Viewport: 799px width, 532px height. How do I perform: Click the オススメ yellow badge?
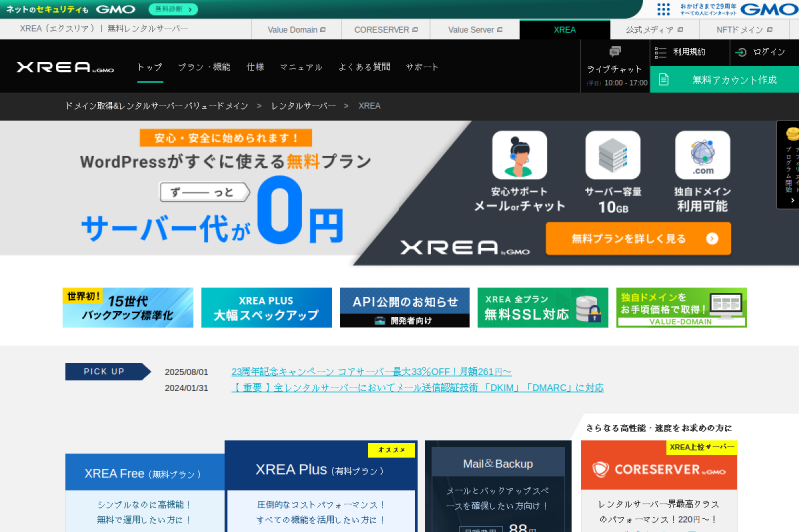[392, 450]
